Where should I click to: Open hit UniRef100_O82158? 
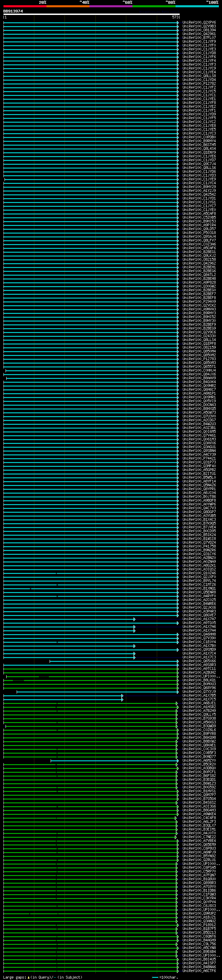(199, 259)
